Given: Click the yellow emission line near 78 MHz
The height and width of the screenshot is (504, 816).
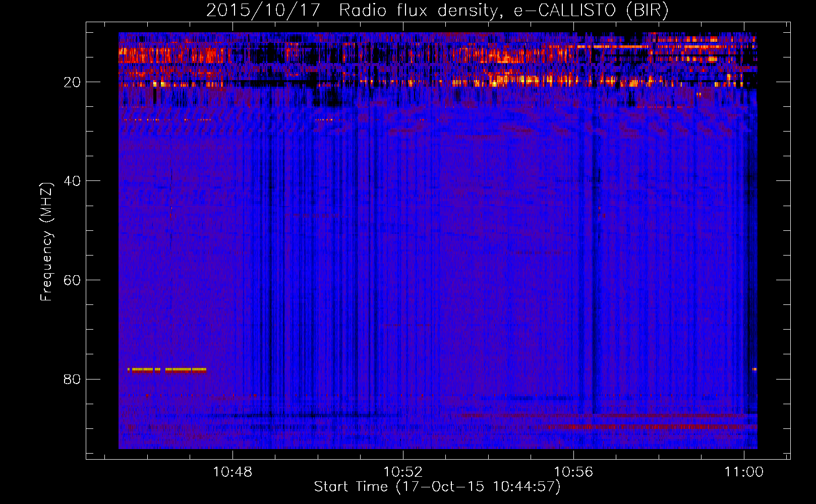Looking at the screenshot, I should (167, 369).
